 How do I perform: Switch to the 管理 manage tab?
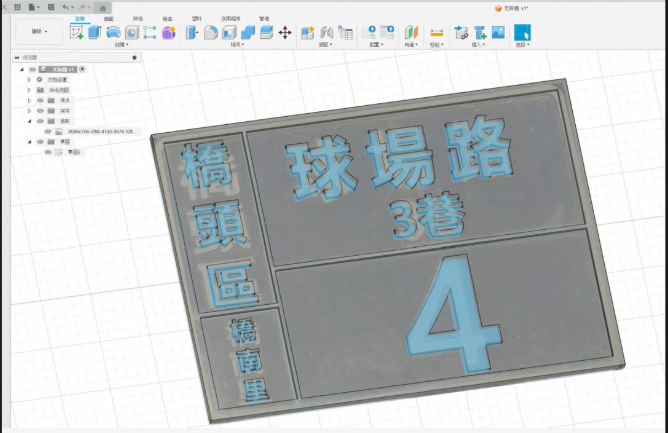(x=264, y=19)
